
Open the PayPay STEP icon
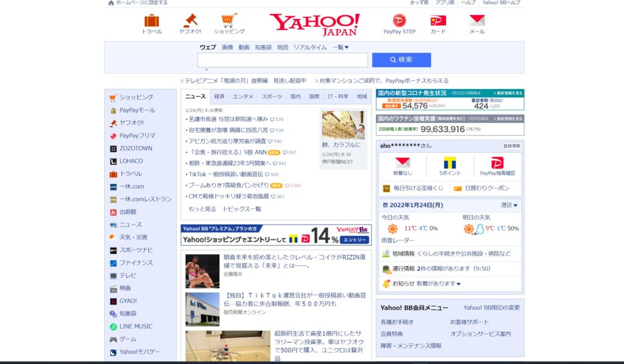[x=399, y=20]
